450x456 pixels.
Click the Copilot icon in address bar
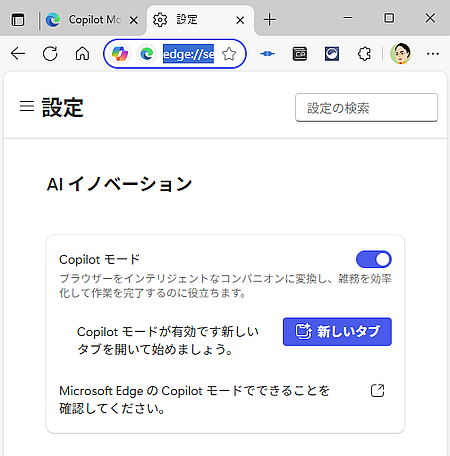[120, 54]
